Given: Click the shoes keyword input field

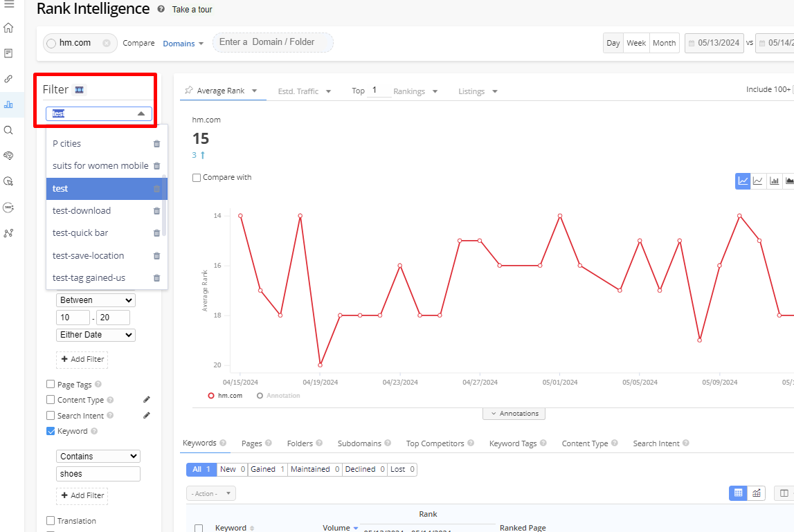Looking at the screenshot, I should pyautogui.click(x=98, y=474).
